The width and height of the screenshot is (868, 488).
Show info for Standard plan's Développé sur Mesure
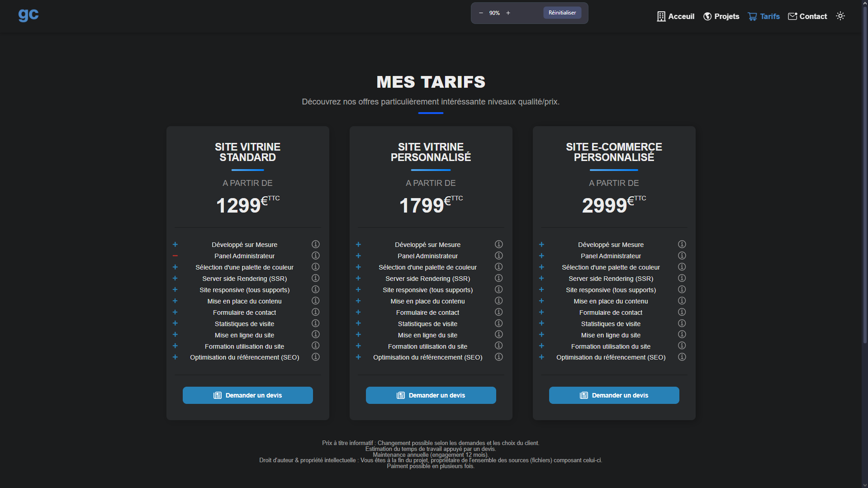click(316, 244)
